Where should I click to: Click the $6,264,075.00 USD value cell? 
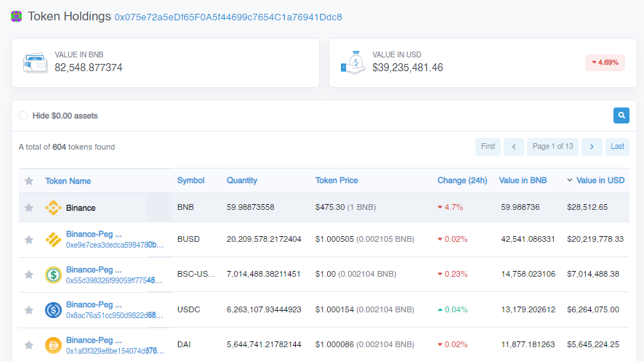(x=592, y=309)
